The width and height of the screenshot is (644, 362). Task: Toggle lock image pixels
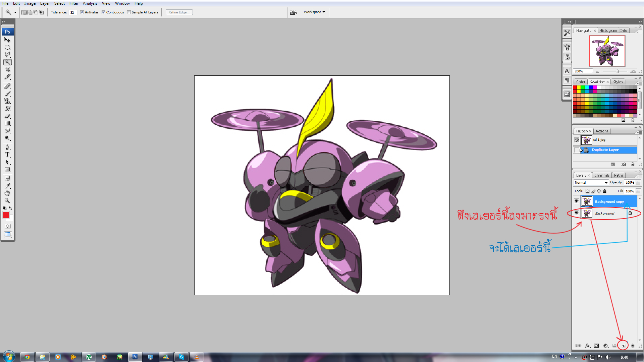tap(593, 191)
